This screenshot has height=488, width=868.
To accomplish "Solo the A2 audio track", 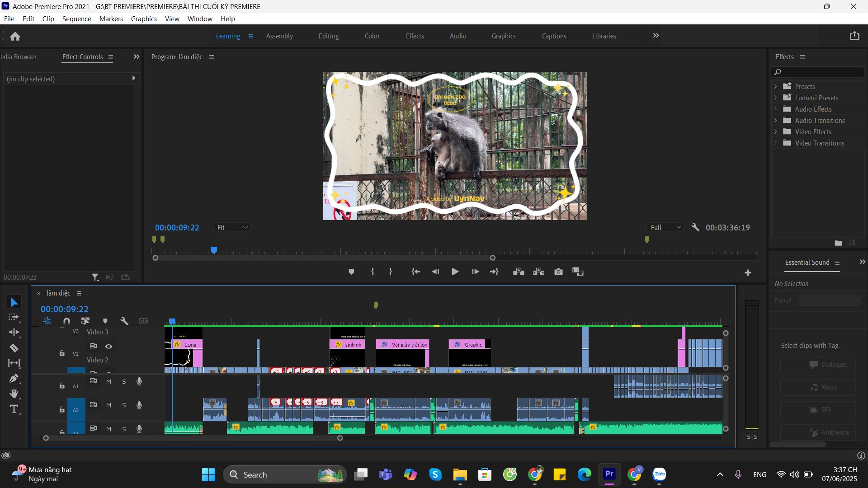I will pos(124,405).
